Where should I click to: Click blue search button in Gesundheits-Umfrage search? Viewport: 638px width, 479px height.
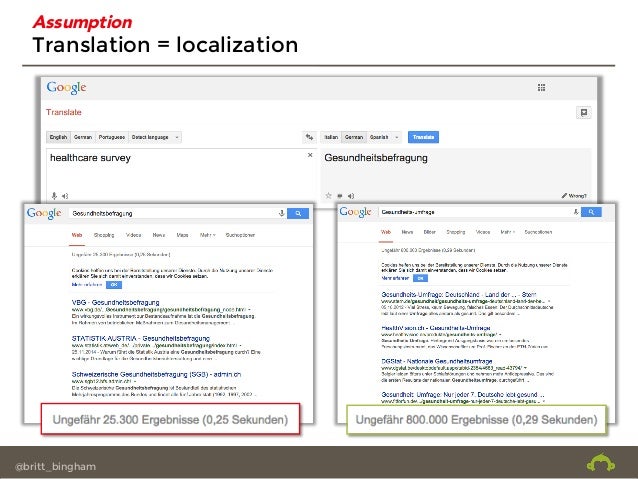pos(591,212)
